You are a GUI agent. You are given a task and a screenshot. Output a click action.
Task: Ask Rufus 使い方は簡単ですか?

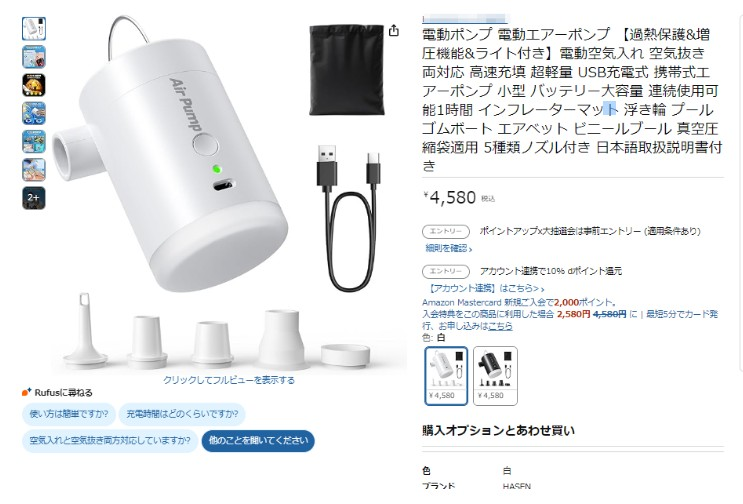[69, 414]
